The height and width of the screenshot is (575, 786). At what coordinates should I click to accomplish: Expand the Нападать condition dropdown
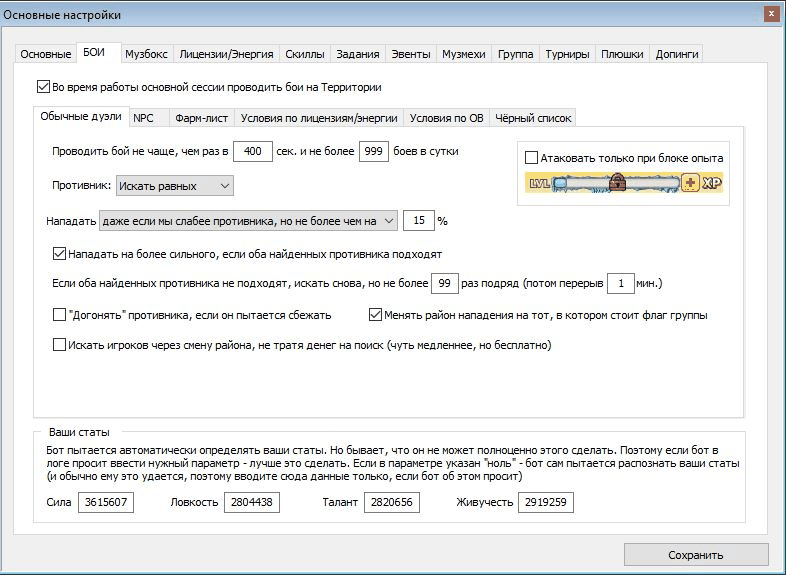click(x=248, y=221)
